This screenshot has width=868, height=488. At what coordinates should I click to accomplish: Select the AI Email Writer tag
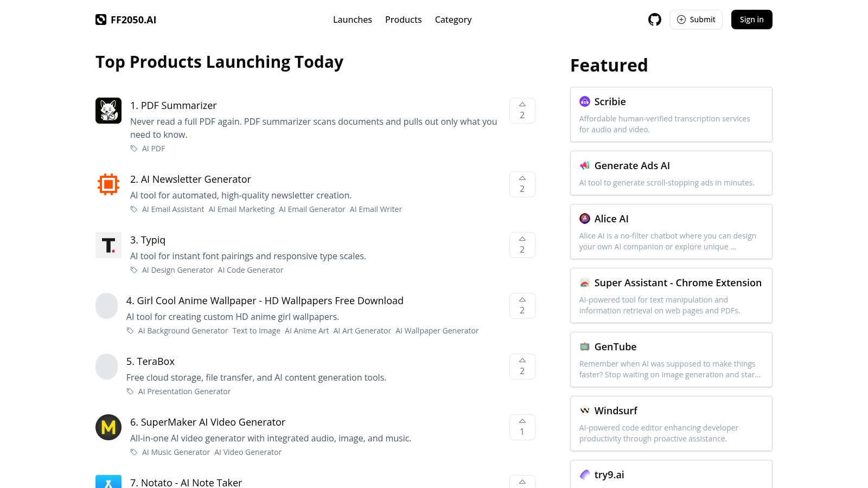[x=376, y=209]
